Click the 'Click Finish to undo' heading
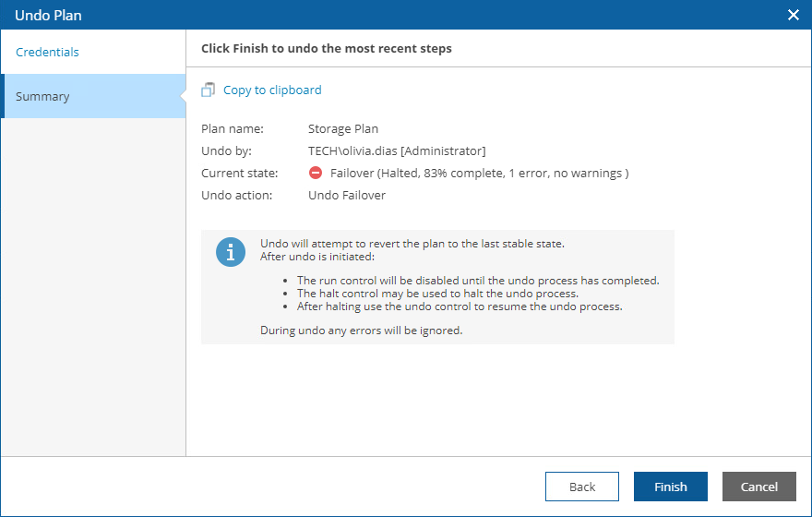The width and height of the screenshot is (812, 517). [327, 48]
